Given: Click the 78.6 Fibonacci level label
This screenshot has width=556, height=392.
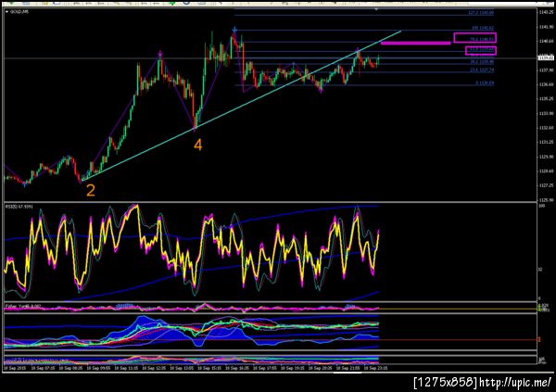Looking at the screenshot, I should [482, 39].
